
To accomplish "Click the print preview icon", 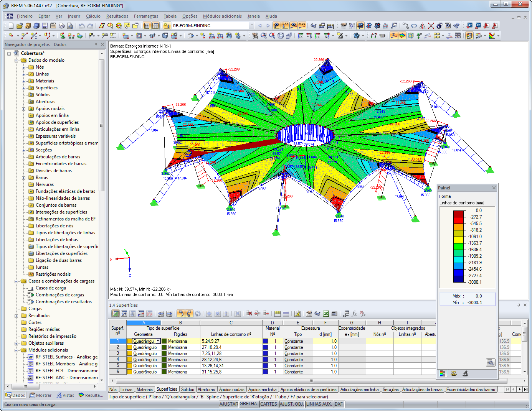I will (x=70, y=26).
